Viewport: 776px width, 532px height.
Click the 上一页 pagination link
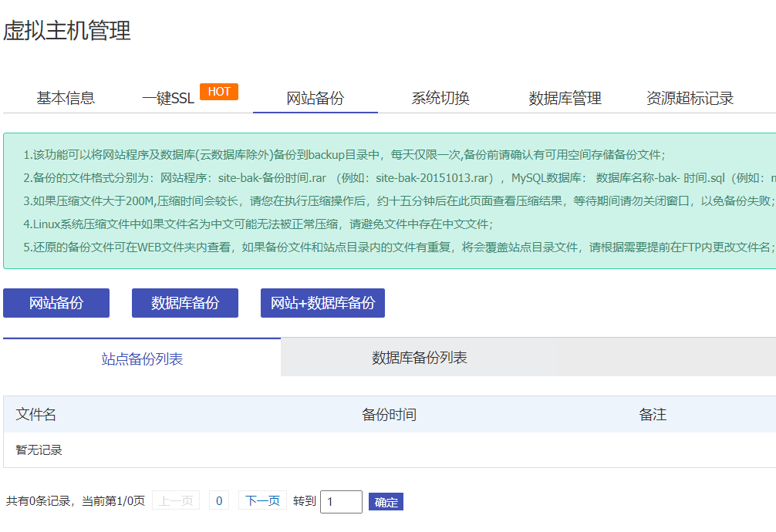[x=175, y=500]
